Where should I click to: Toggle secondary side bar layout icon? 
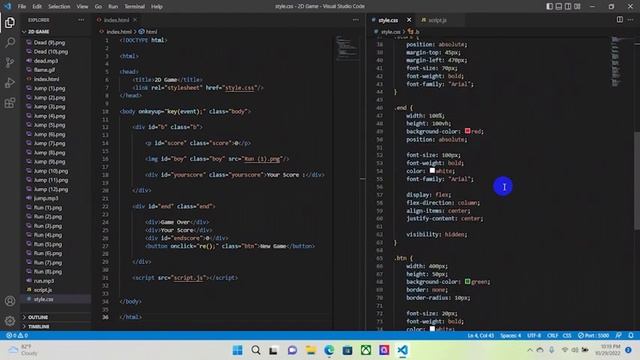(568, 7)
